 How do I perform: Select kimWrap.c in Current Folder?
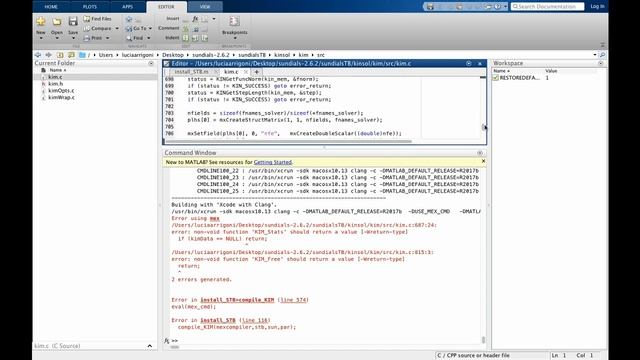click(61, 98)
